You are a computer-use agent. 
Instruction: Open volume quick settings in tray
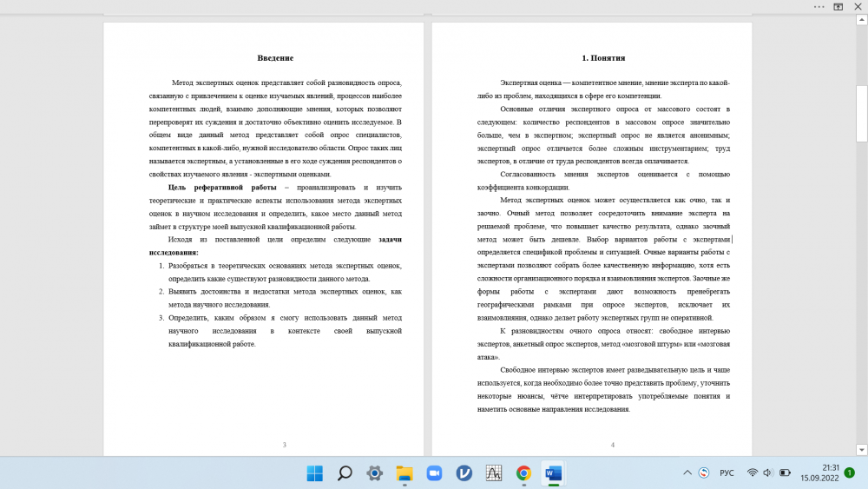tap(768, 473)
